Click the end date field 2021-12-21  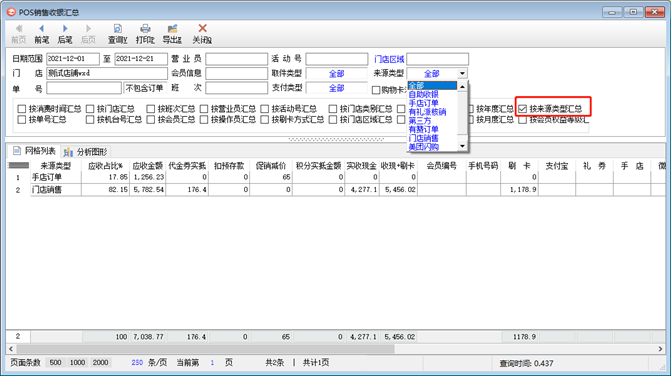coord(141,59)
